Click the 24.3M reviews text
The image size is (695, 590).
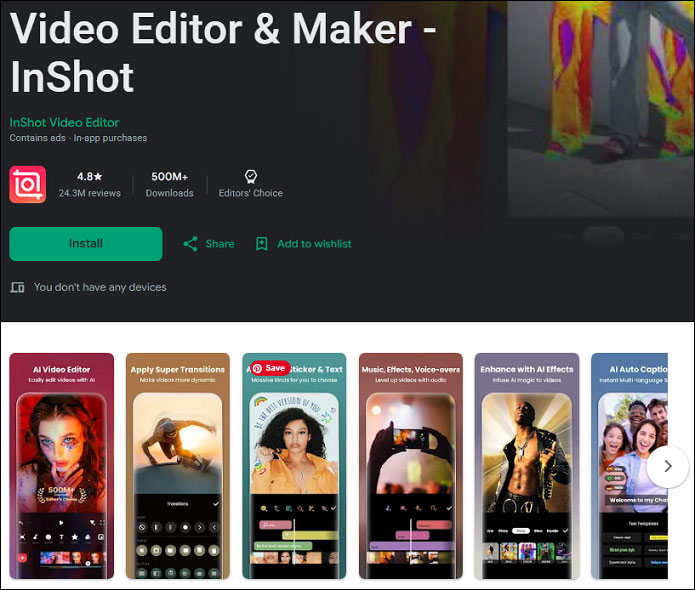90,193
